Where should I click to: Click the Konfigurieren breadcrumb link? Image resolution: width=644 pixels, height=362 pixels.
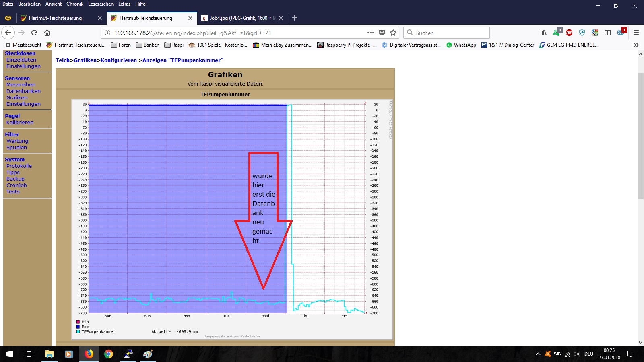(x=119, y=60)
